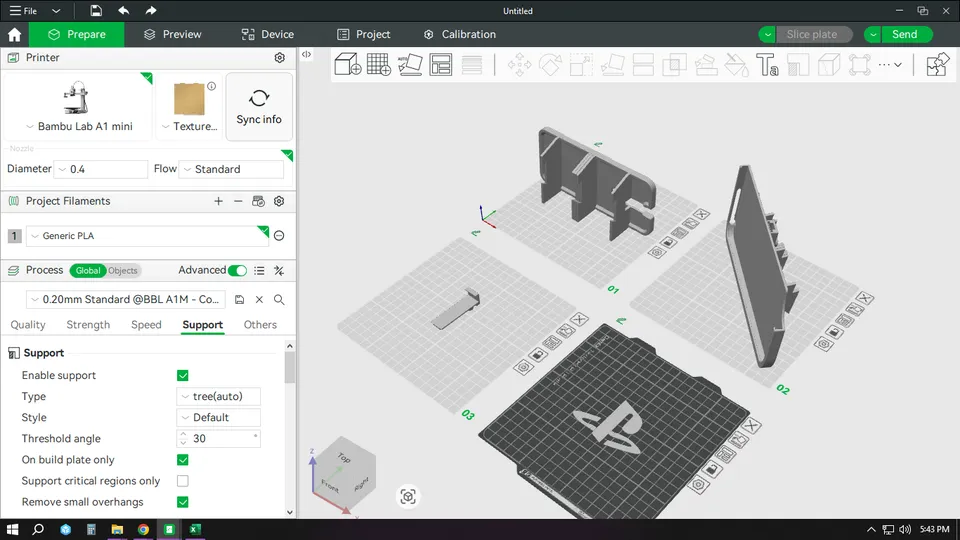Open the Send options arrow

(873, 34)
